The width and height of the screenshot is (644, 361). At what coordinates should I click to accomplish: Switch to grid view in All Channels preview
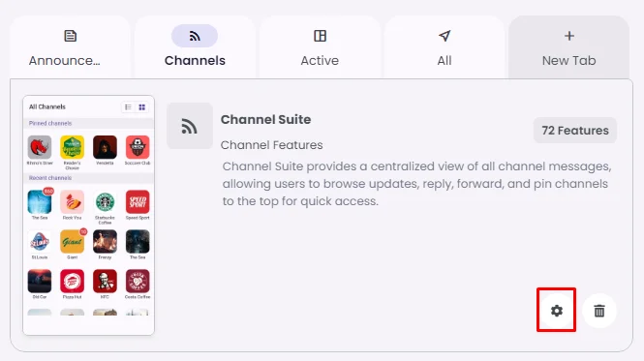[x=142, y=107]
